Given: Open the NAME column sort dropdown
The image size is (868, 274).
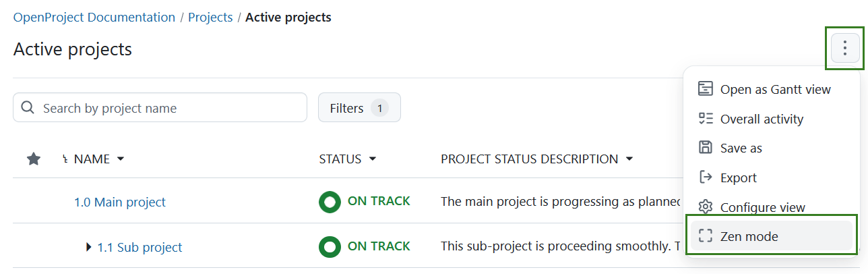Looking at the screenshot, I should [121, 159].
